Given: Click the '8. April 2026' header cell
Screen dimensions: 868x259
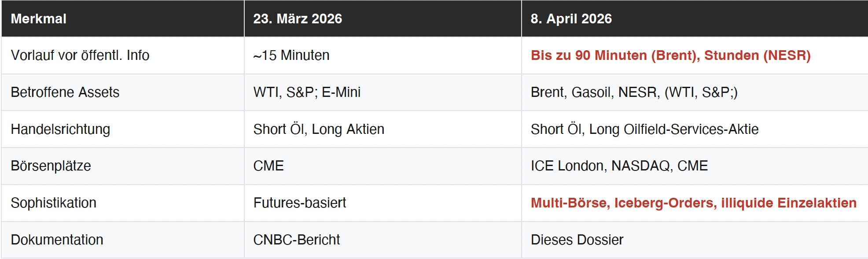Looking at the screenshot, I should pos(571,18).
